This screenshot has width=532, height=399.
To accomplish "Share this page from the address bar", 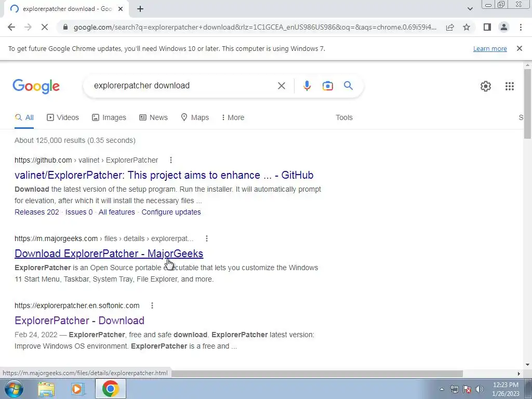I will coord(450,27).
